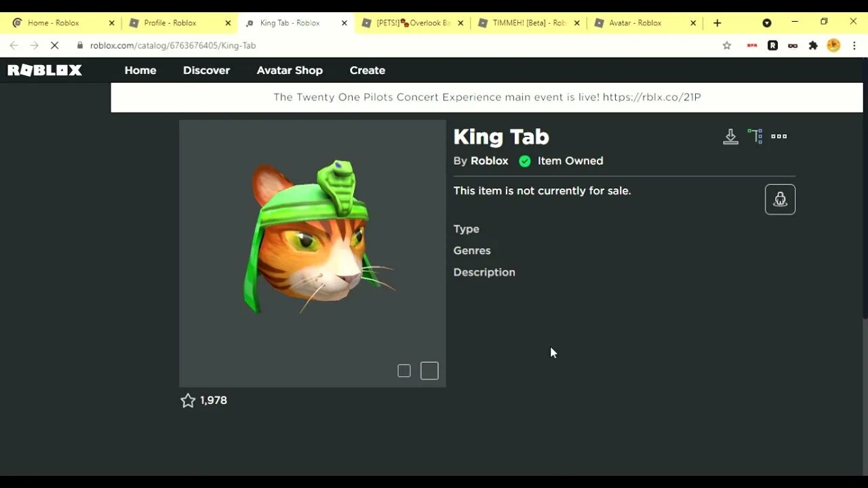Viewport: 868px width, 488px height.
Task: Close the Profile - Roblox tab
Action: pos(228,23)
